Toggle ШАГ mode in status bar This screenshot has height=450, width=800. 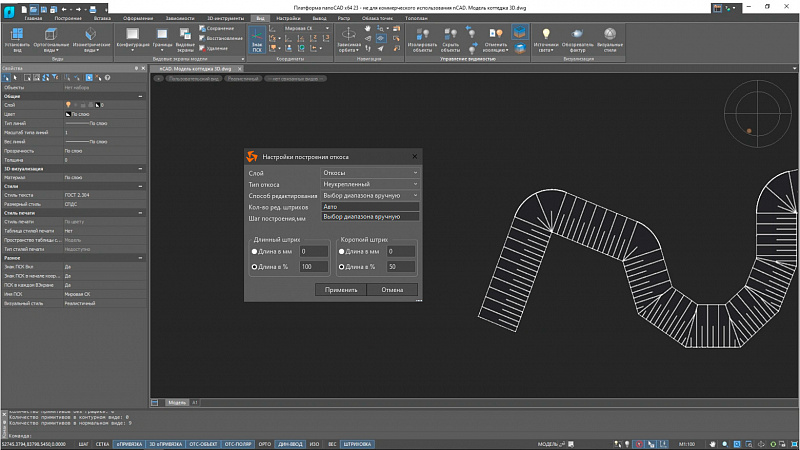pyautogui.click(x=83, y=444)
